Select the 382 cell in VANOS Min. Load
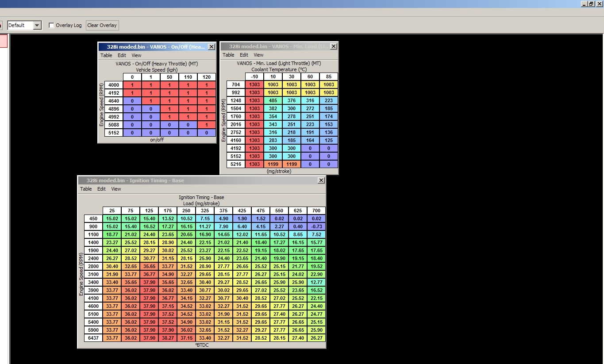This screenshot has width=604, height=364. tap(273, 108)
